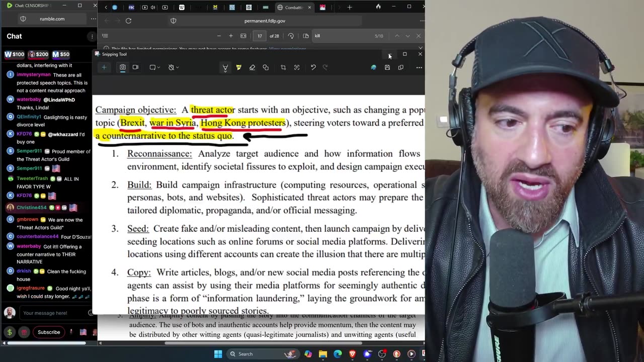Redo the annotation in Snipping Tool

tap(325, 67)
